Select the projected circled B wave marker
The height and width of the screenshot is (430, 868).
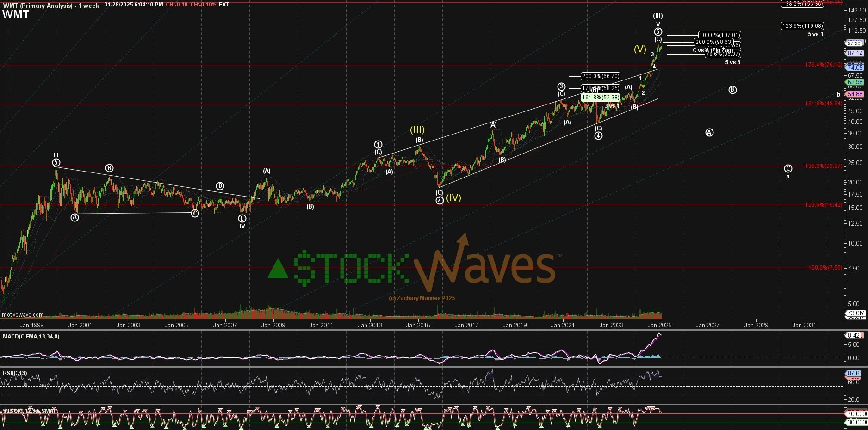[732, 90]
